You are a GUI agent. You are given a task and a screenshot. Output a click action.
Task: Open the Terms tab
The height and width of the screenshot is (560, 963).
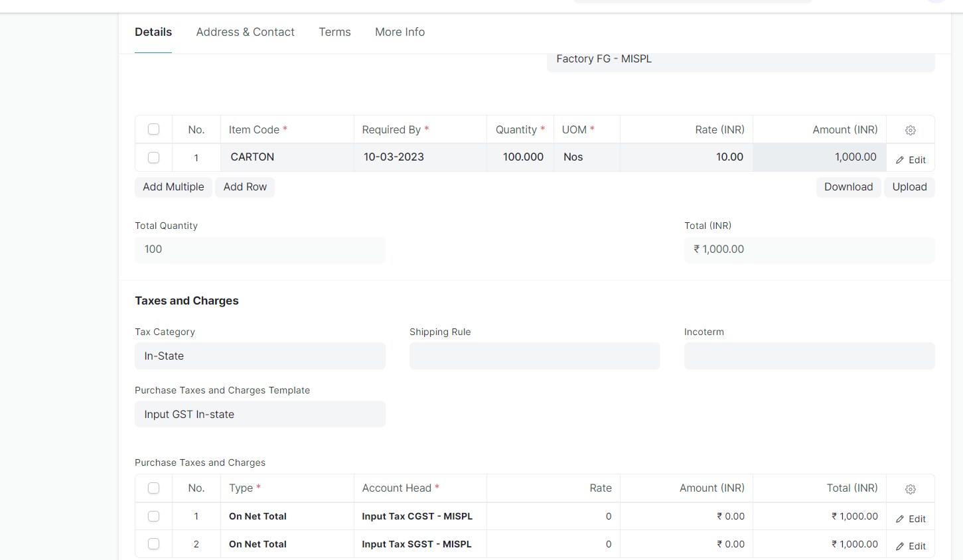click(334, 32)
